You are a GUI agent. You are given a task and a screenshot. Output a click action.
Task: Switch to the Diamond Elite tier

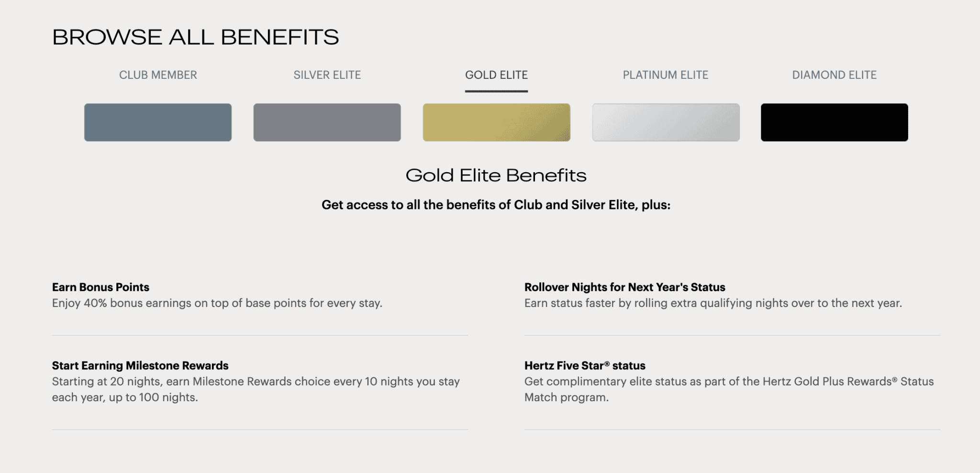point(834,75)
